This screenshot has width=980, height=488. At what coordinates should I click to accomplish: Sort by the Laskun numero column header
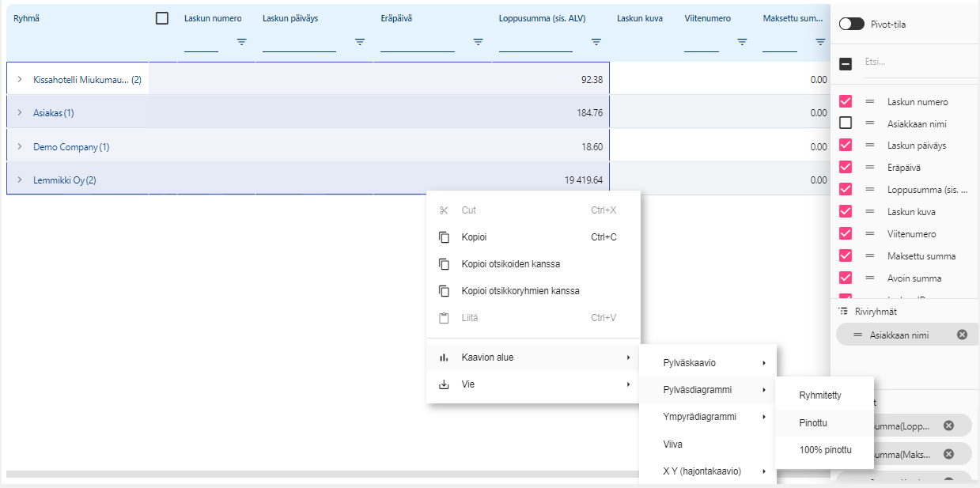tap(213, 18)
